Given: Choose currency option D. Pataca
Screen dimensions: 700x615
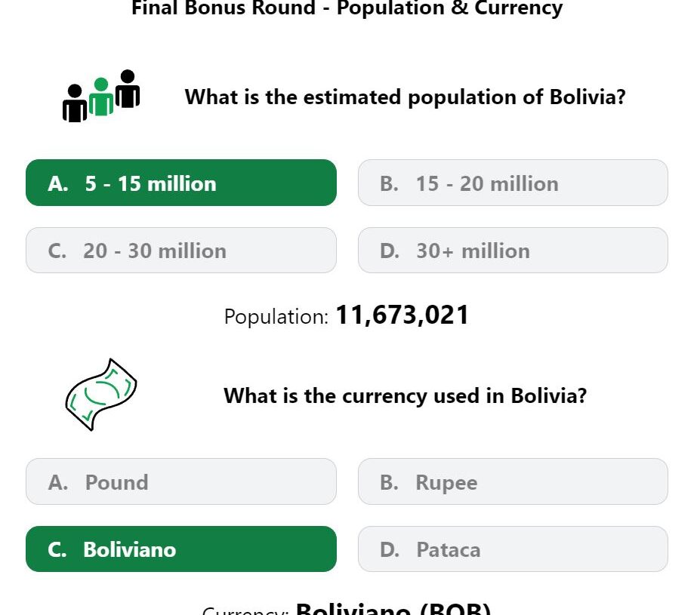Looking at the screenshot, I should tap(513, 549).
